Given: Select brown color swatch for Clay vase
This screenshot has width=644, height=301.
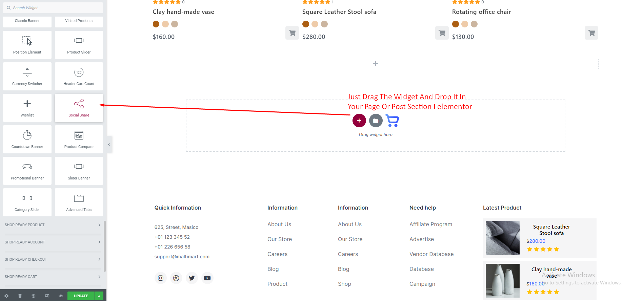Looking at the screenshot, I should point(156,24).
